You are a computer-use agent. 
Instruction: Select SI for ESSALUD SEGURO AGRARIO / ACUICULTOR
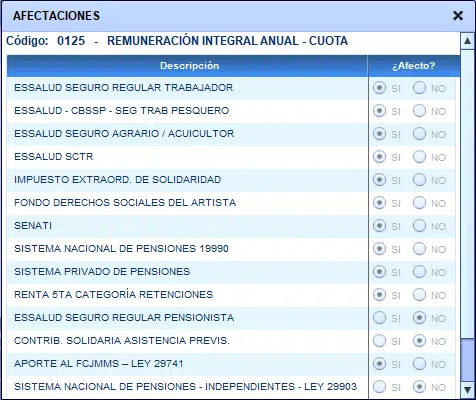coord(379,134)
